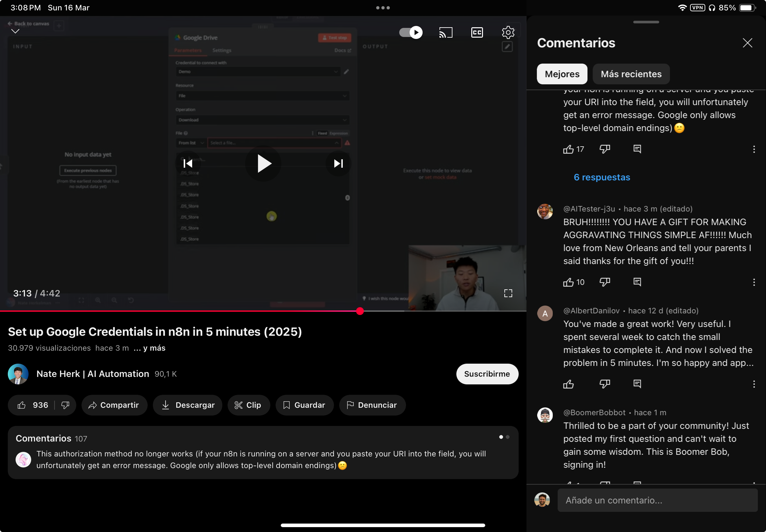
Task: Skip to next video
Action: point(338,163)
